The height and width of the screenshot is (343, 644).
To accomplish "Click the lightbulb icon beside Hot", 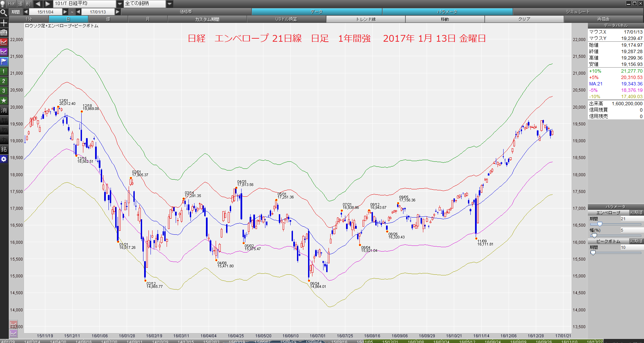I will [x=3, y=4].
